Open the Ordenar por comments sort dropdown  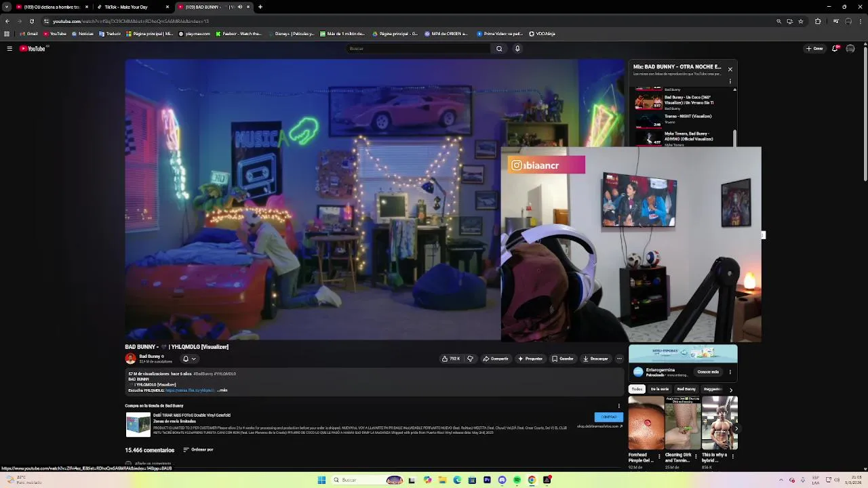coord(198,449)
